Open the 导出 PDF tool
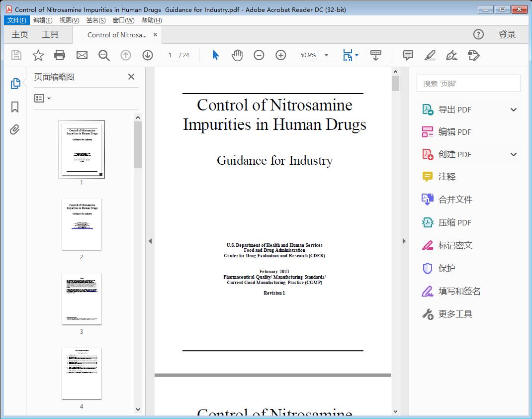The width and height of the screenshot is (532, 419). (x=454, y=109)
